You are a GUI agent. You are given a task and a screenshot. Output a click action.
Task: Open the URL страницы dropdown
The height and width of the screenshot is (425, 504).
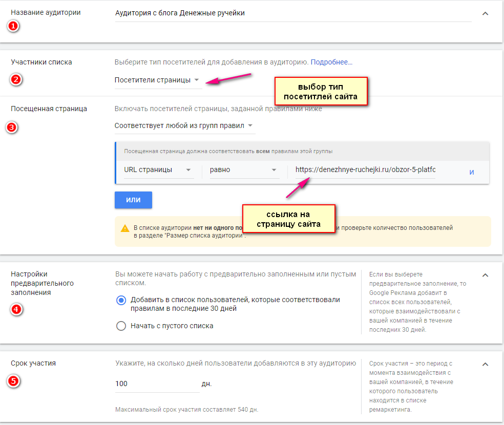pyautogui.click(x=158, y=169)
